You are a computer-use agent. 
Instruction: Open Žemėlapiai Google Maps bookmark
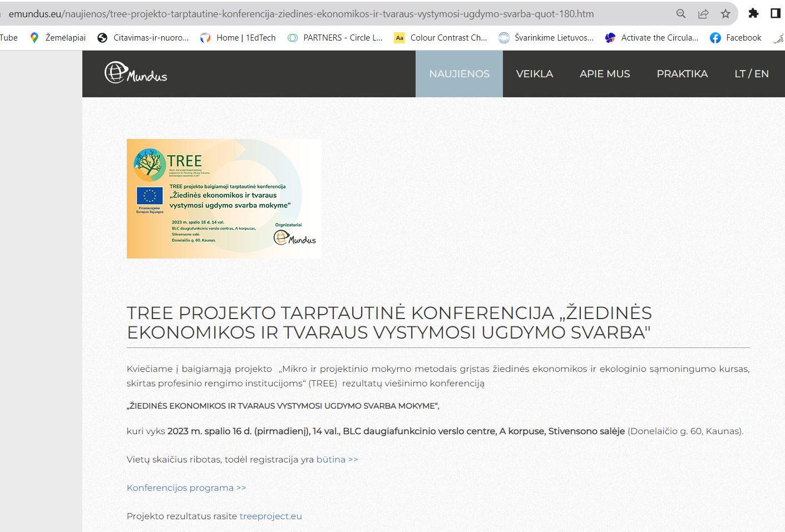tap(58, 38)
